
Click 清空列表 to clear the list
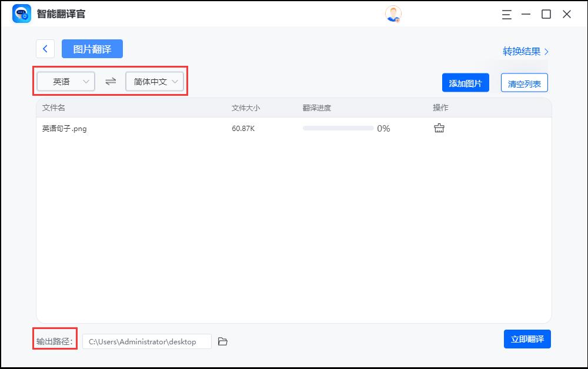tap(524, 82)
